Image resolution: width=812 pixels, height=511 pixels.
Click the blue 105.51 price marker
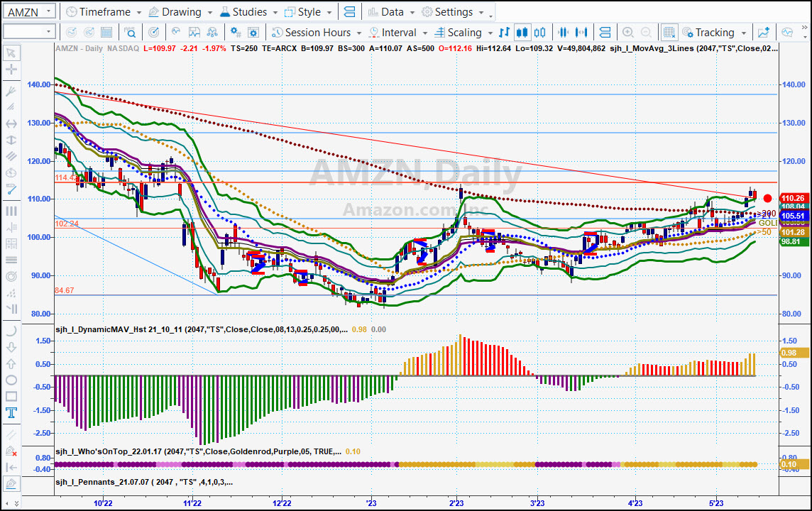coord(794,216)
